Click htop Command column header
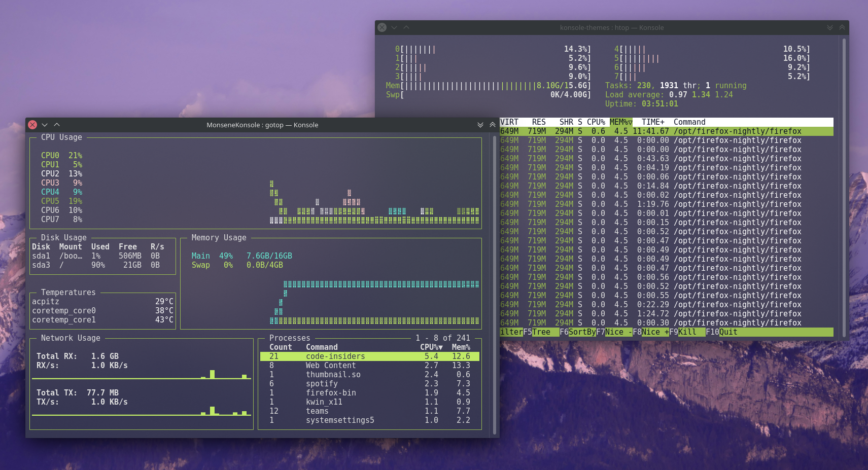Viewport: 868px width, 470px height. coord(689,122)
